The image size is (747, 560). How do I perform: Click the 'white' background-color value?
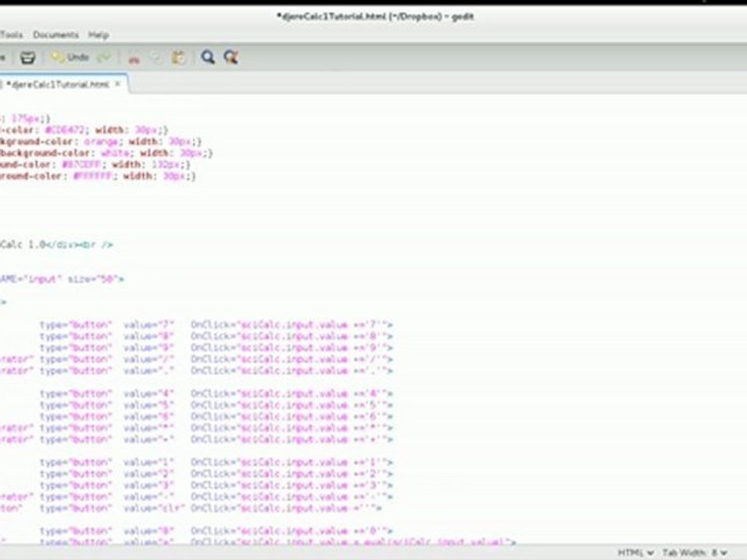coord(115,153)
